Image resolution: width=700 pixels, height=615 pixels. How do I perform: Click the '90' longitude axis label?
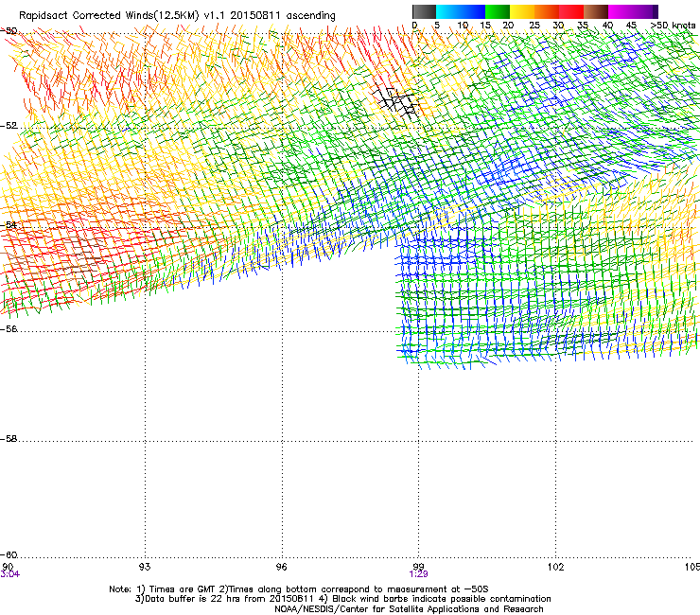(x=8, y=567)
